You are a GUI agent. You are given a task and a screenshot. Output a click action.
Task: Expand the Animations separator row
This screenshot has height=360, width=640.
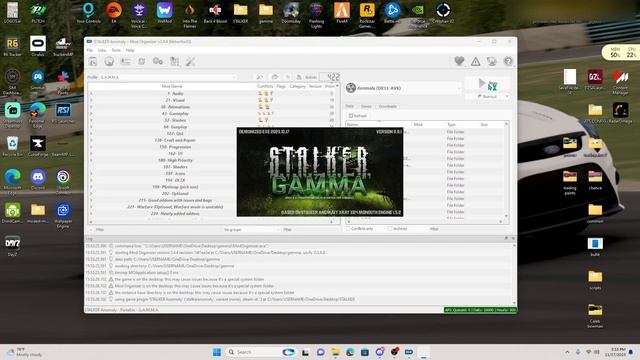(x=91, y=107)
